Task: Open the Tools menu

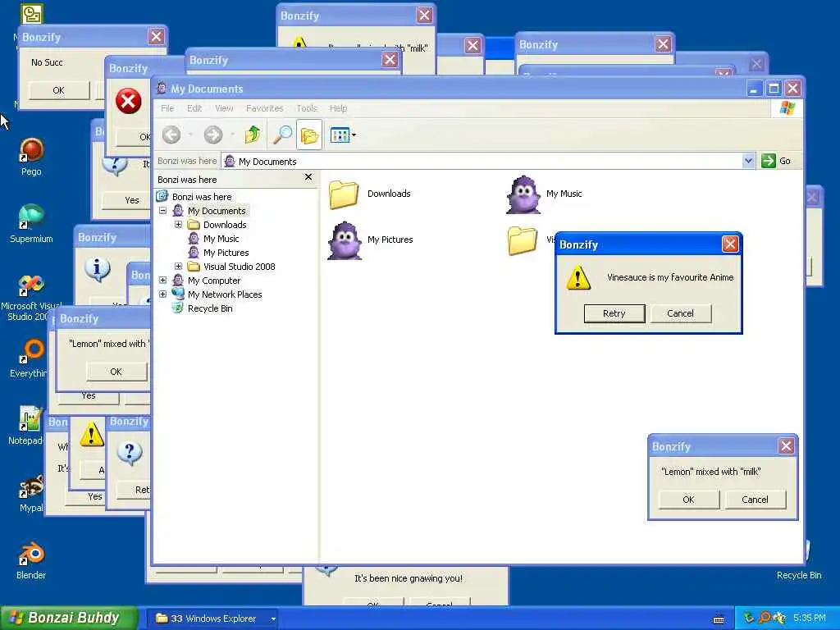Action: click(x=307, y=108)
